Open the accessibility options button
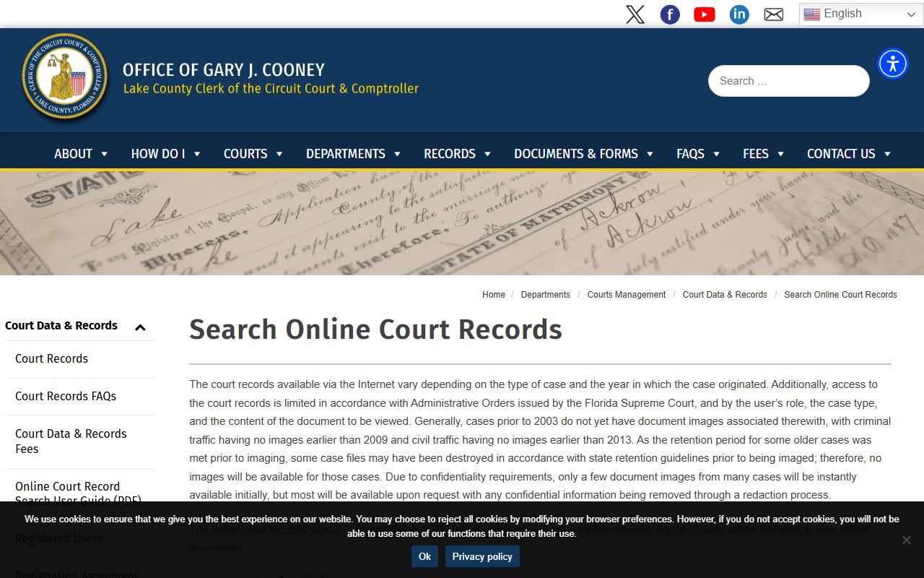This screenshot has height=578, width=924. point(893,64)
